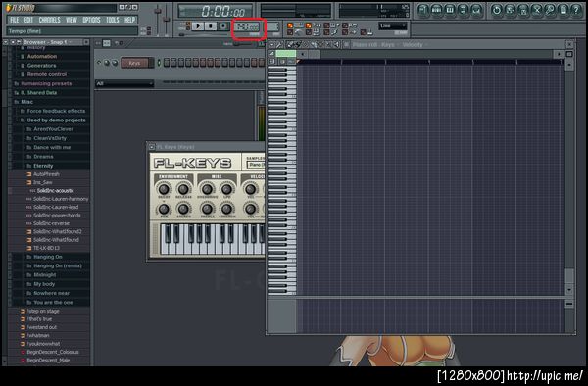Open the Line snap dropdown
The height and width of the screenshot is (386, 588).
point(393,25)
